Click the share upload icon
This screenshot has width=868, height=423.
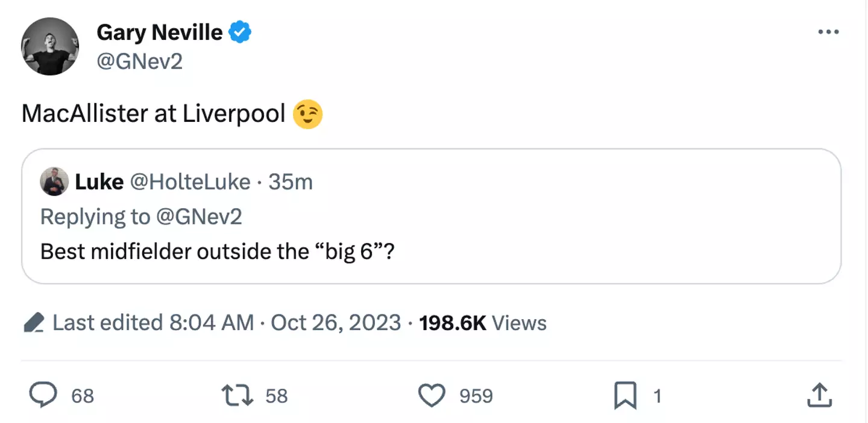(x=819, y=396)
